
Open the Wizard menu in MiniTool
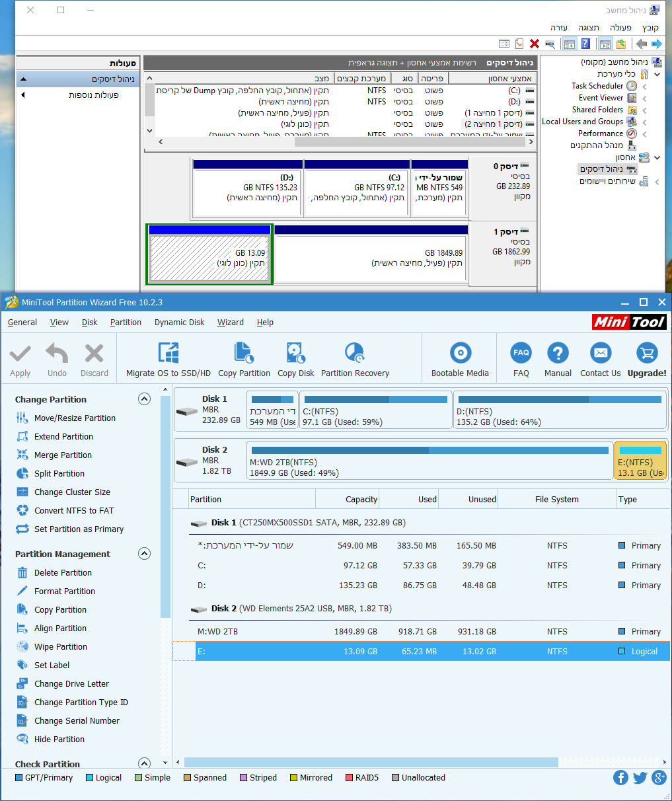click(231, 323)
